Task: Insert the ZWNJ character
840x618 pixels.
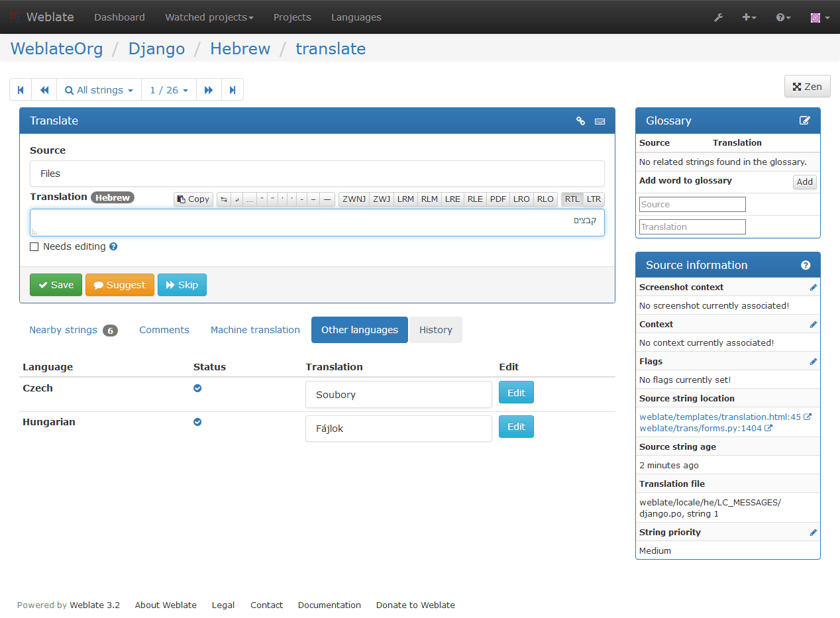Action: coord(354,199)
